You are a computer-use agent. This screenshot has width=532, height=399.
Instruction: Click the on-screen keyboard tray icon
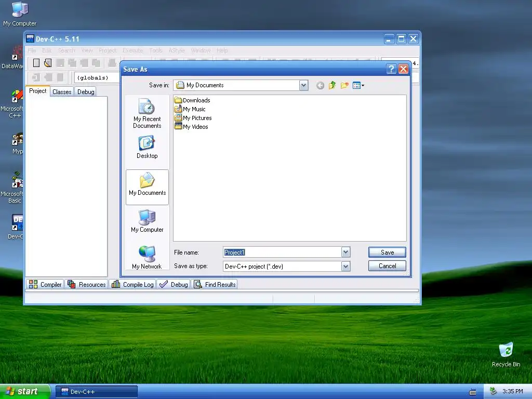click(x=473, y=392)
